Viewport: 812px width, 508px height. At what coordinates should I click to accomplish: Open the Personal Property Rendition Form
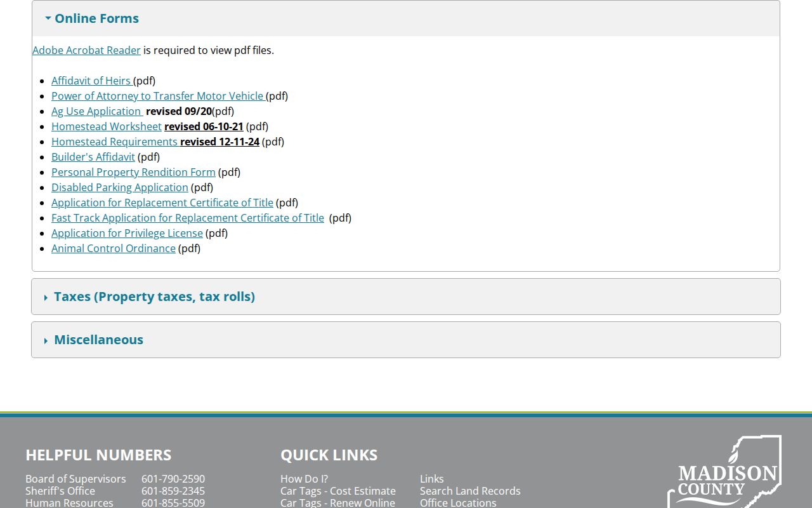click(x=133, y=172)
